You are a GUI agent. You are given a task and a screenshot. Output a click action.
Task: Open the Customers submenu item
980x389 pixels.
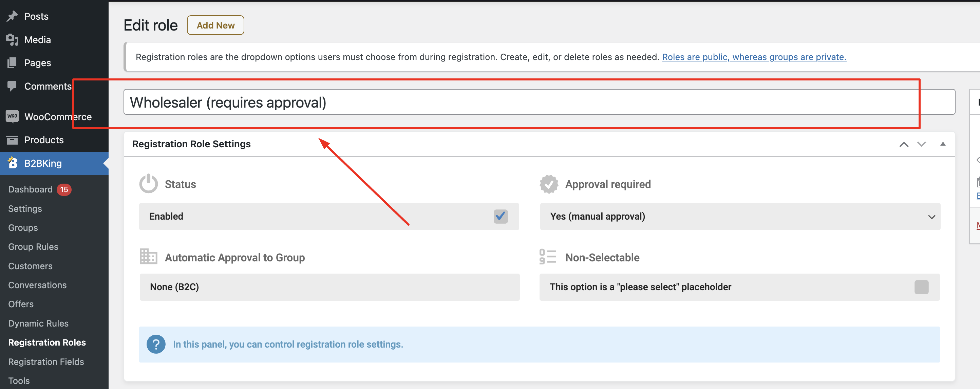coord(31,266)
